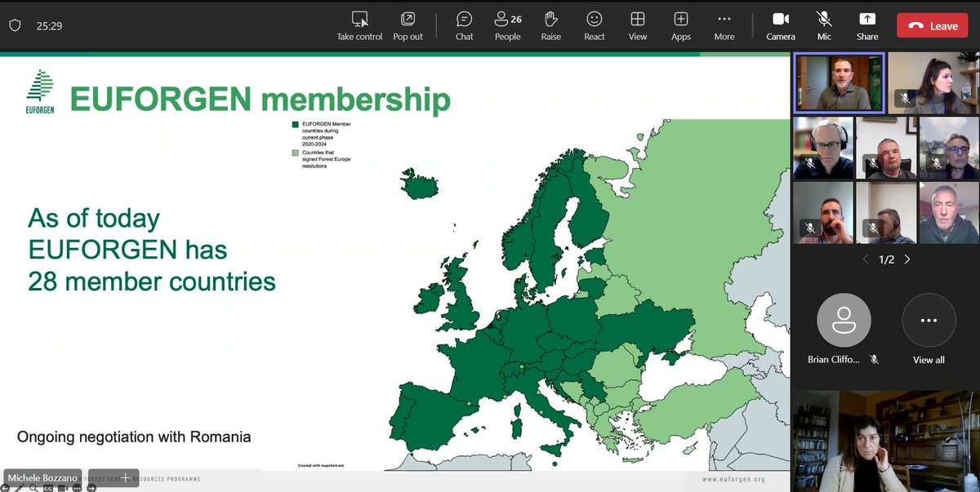Screen dimensions: 980x492
Task: Open the More options menu
Action: (x=724, y=25)
